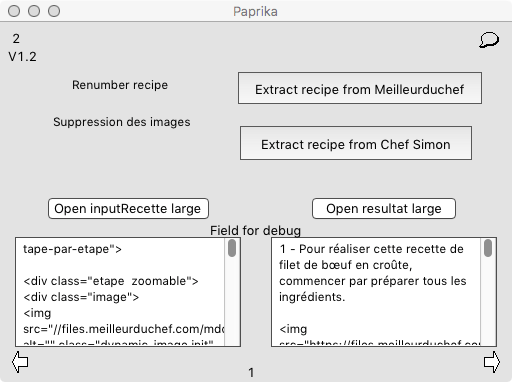This screenshot has width=512, height=382.
Task: Click Extract recipe from Chef Simon
Action: click(356, 143)
